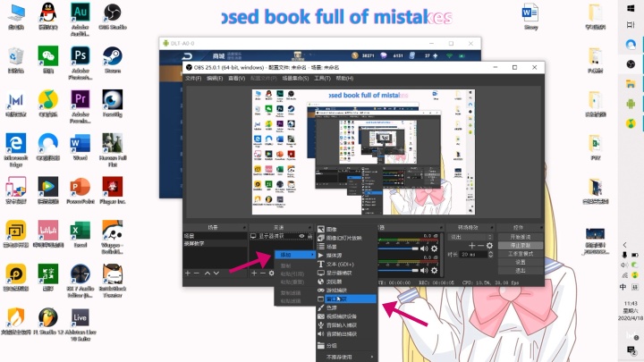Select 场景 entry in scenes list
The image size is (644, 362).
[215, 236]
